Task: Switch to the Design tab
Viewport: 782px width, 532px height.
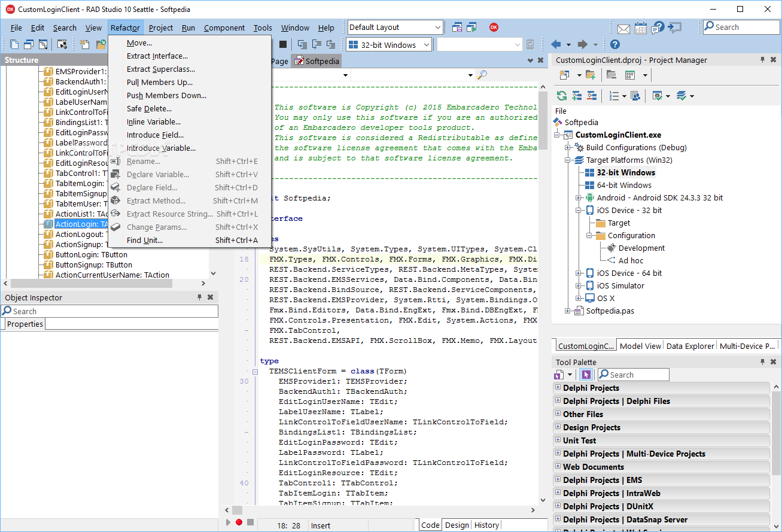Action: coord(457,525)
